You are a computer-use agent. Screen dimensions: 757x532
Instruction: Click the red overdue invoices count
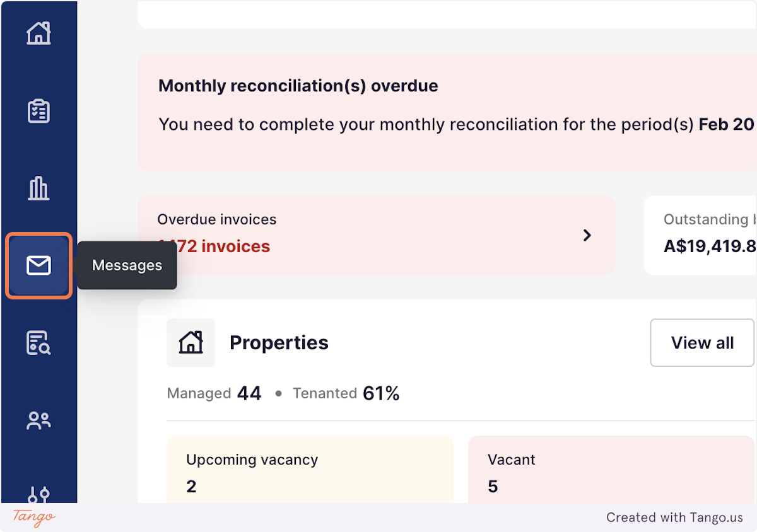tap(214, 246)
